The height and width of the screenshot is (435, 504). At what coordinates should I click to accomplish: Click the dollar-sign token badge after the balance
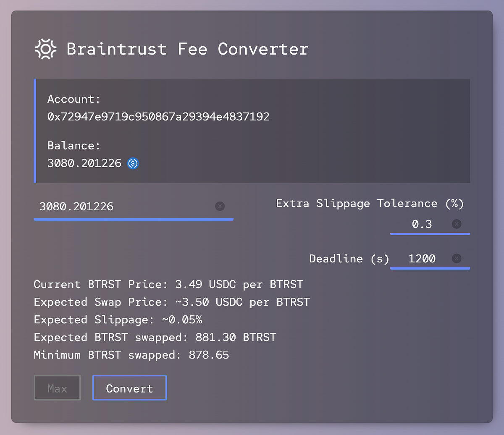133,163
